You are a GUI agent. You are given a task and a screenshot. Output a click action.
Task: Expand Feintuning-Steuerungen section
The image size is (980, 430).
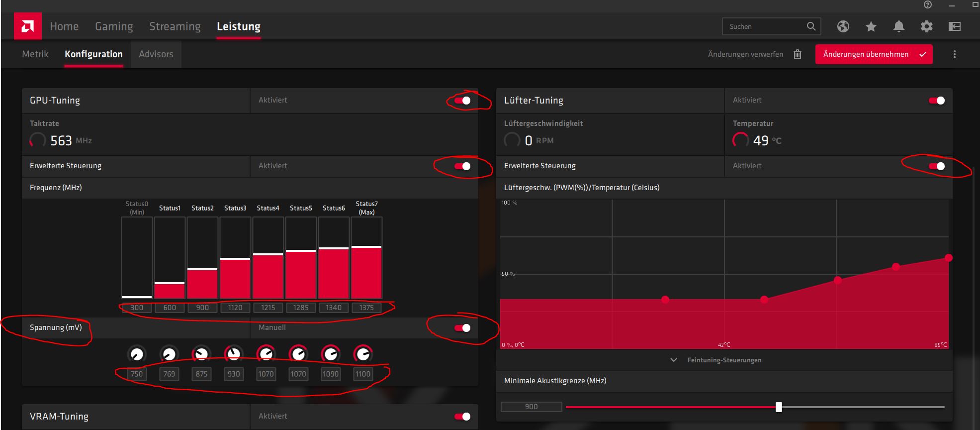[716, 360]
